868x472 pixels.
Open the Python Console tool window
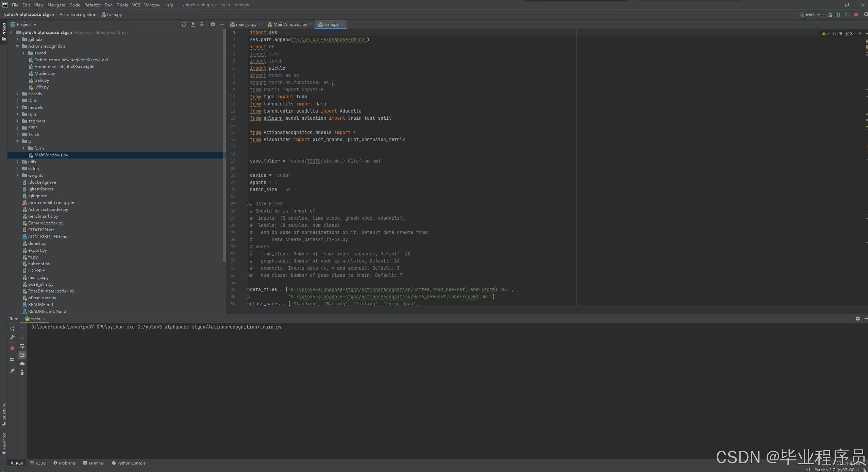coord(129,463)
